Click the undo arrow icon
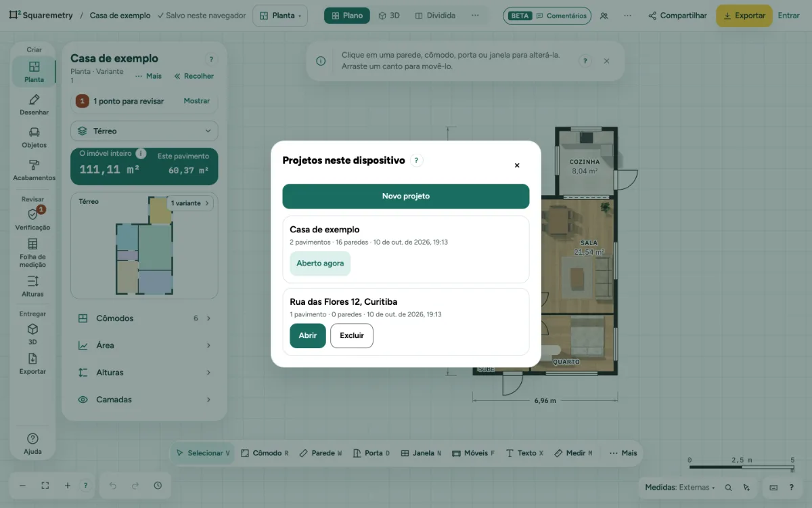This screenshot has height=508, width=812. pos(113,486)
